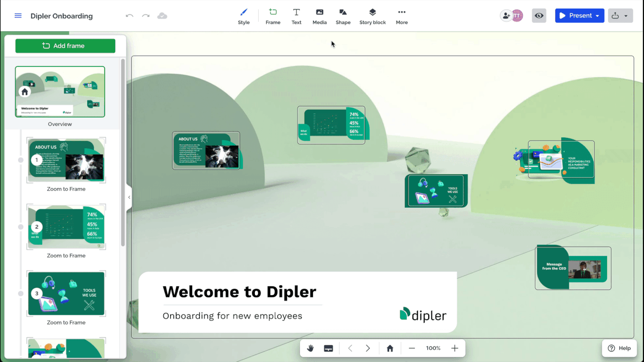Show More toolbar options

402,16
